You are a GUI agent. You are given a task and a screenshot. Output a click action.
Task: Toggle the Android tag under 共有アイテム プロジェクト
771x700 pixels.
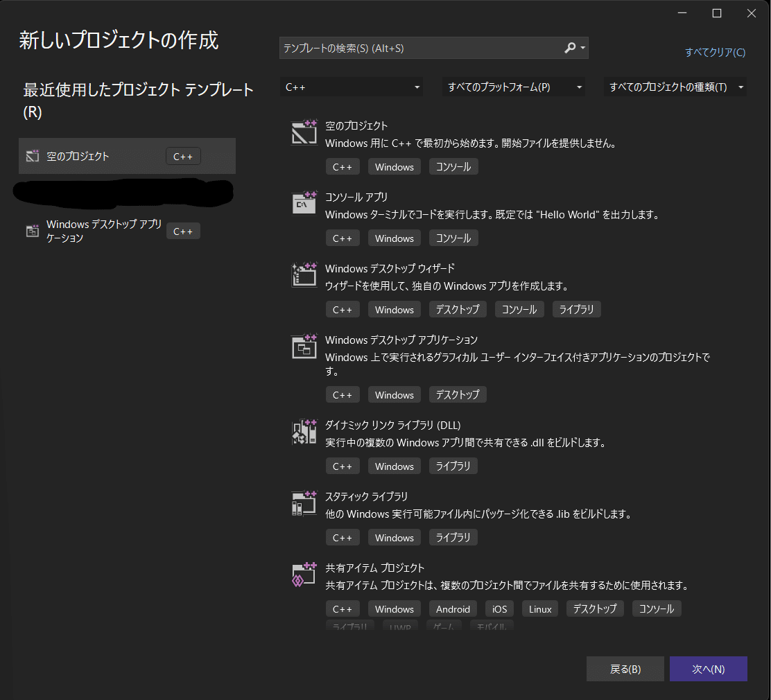(453, 609)
